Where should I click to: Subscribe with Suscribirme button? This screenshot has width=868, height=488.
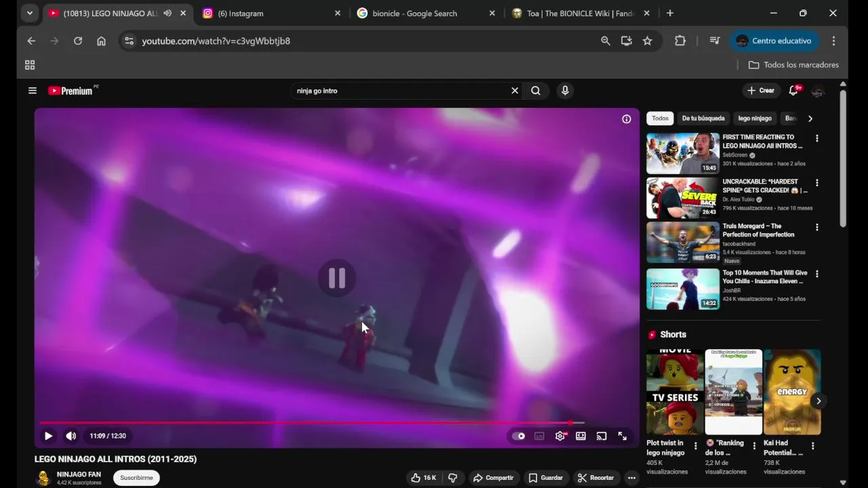[136, 478]
